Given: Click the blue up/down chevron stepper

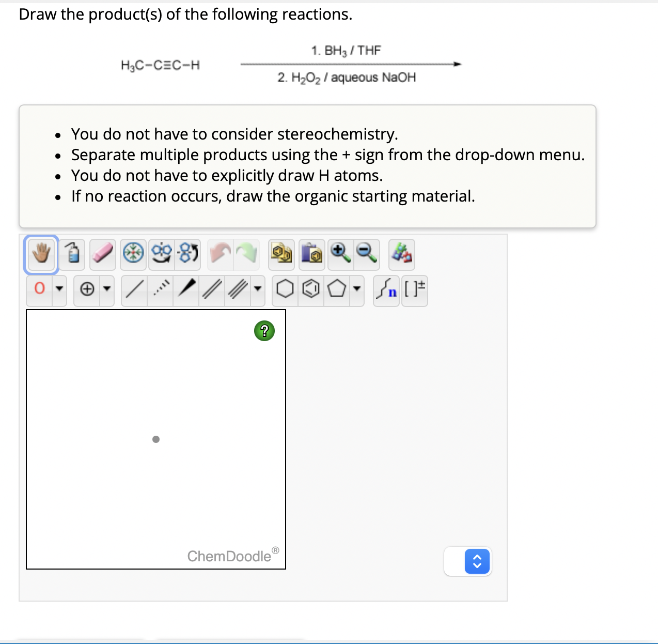Looking at the screenshot, I should (x=477, y=561).
